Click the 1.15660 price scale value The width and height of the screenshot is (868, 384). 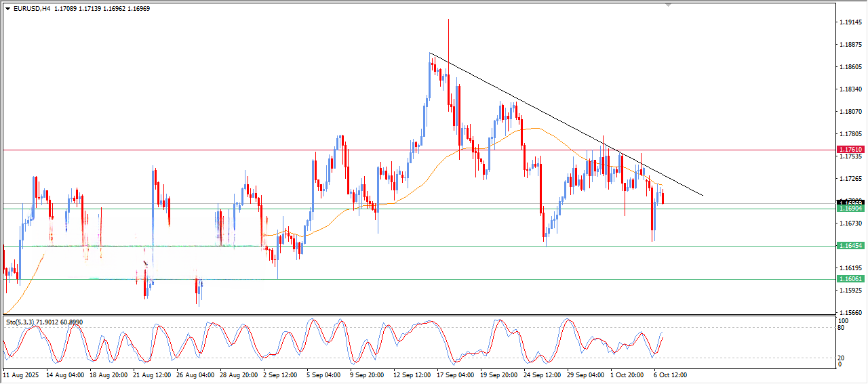[850, 312]
